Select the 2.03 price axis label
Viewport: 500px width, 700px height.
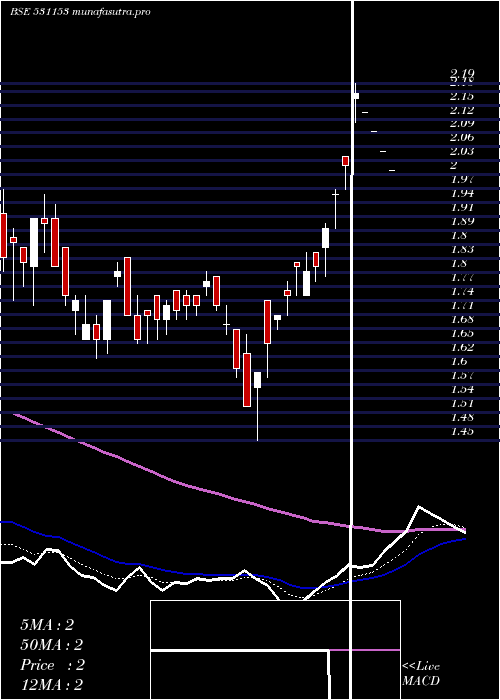coord(462,152)
